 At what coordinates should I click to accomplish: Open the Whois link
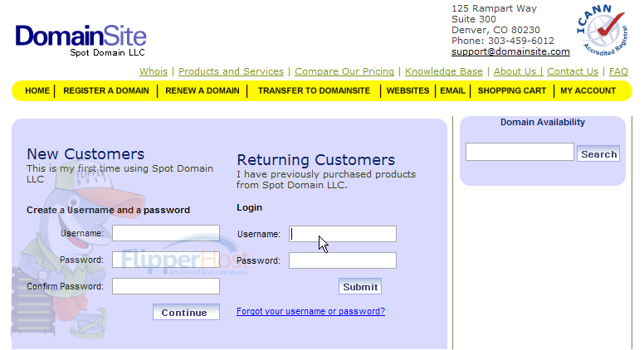tap(154, 71)
